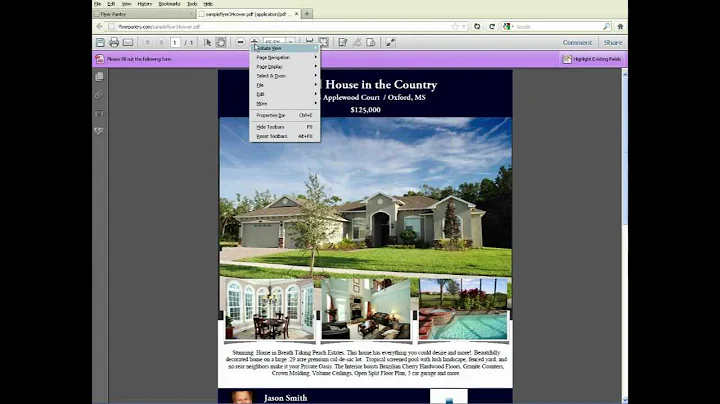Click the Print icon in PDF toolbar
The height and width of the screenshot is (404, 720).
click(114, 42)
